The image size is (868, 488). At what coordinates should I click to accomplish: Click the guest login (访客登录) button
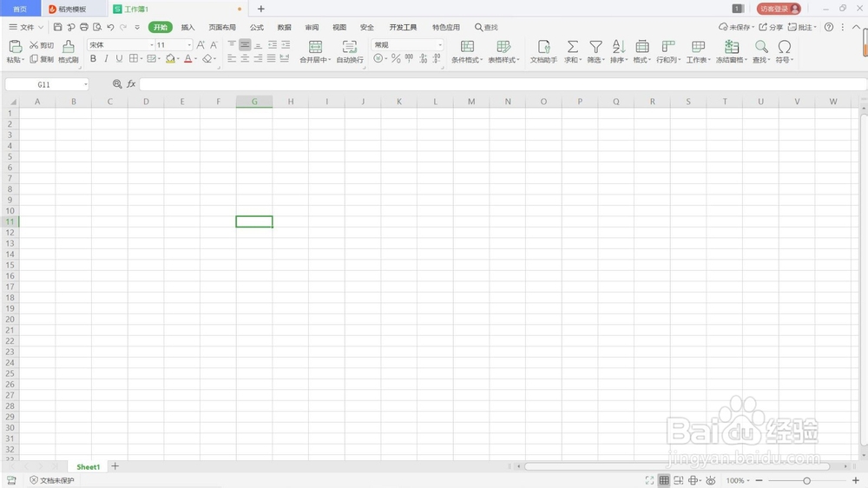point(779,9)
